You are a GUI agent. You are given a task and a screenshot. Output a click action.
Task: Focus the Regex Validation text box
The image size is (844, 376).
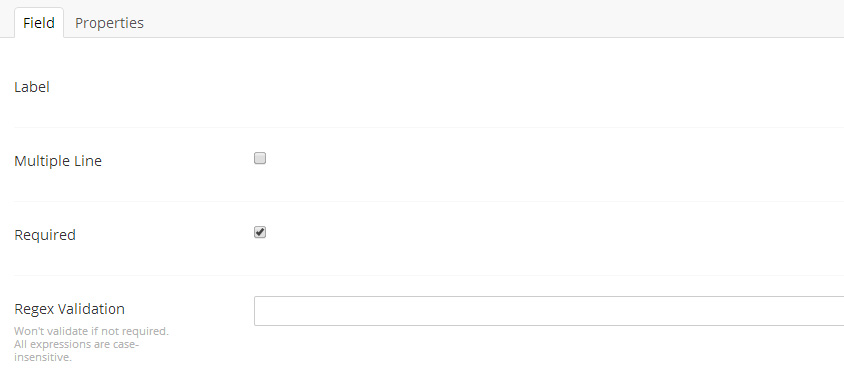click(549, 311)
